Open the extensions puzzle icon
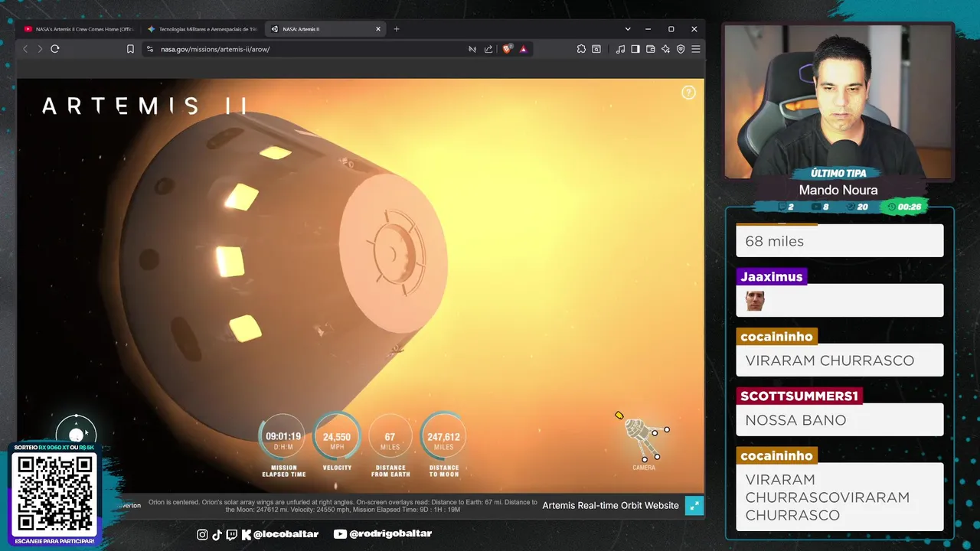The width and height of the screenshot is (980, 551). pos(581,49)
